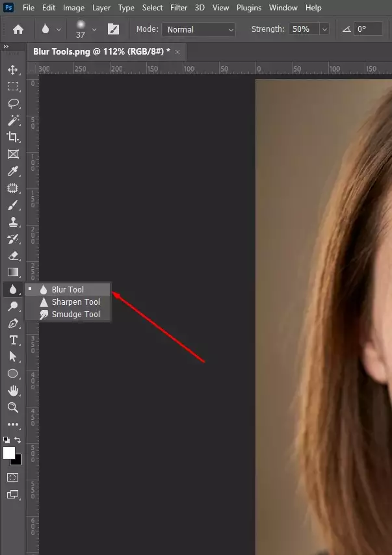Click the Strength 50% input field
Screen dimensions: 392x555
[304, 29]
